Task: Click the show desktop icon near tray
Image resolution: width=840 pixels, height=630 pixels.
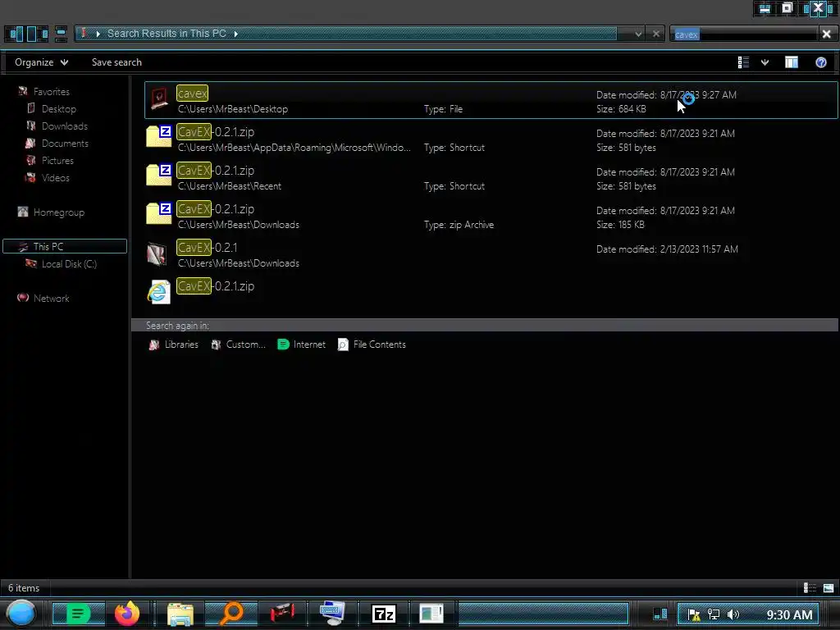Action: pos(660,614)
